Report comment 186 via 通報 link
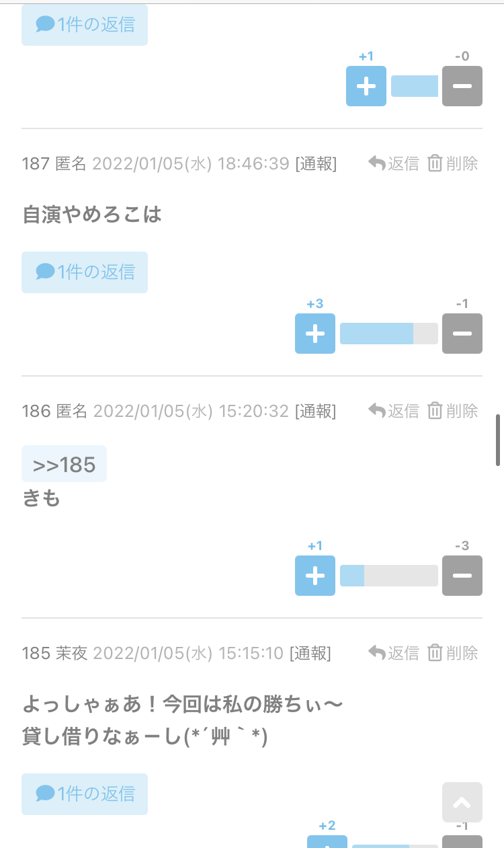The width and height of the screenshot is (504, 848). point(315,411)
